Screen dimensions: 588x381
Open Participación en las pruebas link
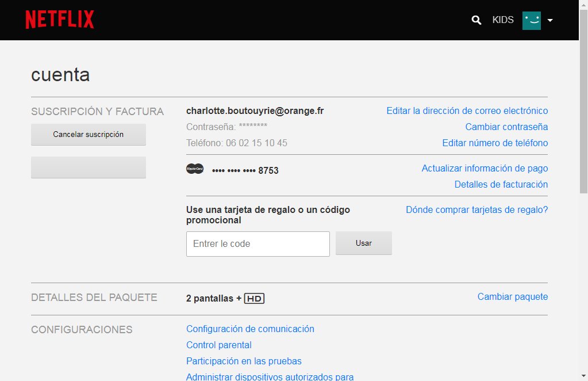pyautogui.click(x=244, y=361)
